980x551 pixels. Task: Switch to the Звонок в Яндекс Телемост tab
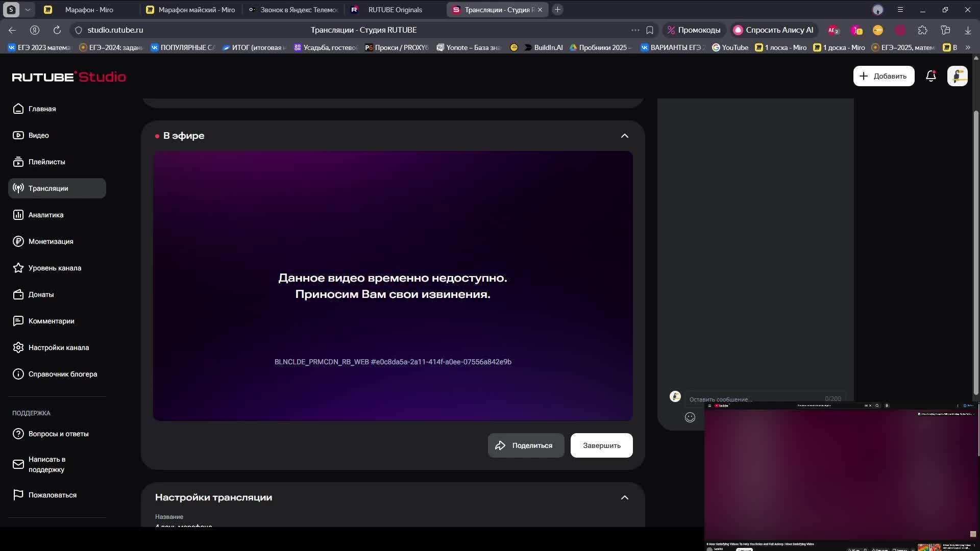point(293,10)
